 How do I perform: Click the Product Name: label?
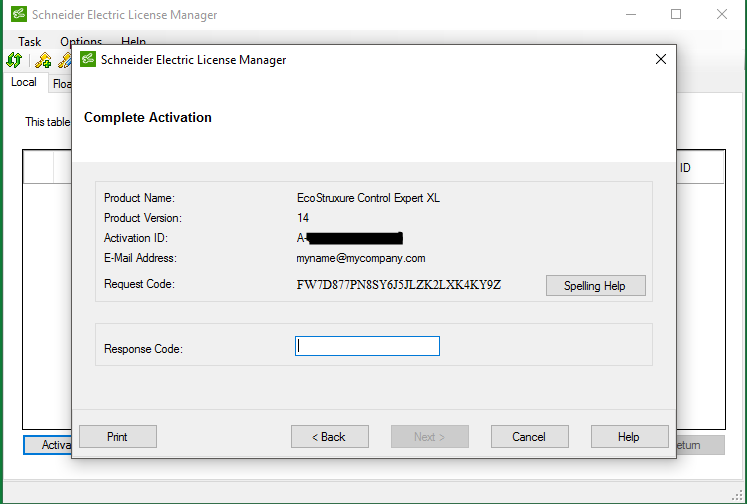click(140, 198)
